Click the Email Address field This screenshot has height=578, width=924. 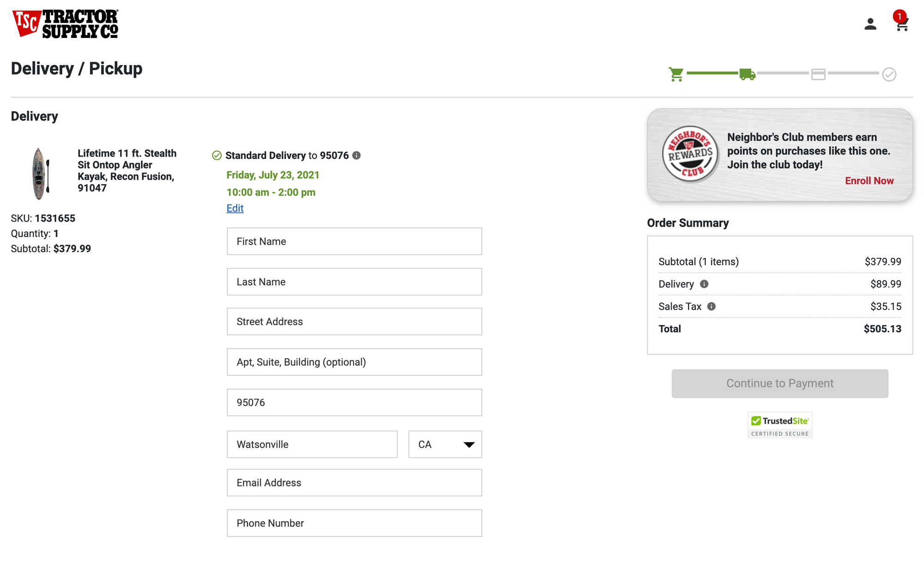pyautogui.click(x=354, y=483)
